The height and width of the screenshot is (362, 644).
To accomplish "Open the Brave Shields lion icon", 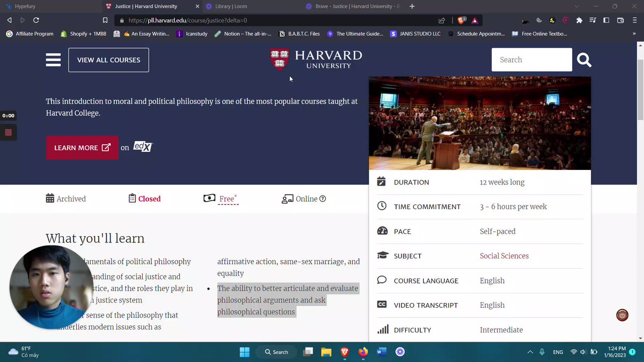I will tap(460, 20).
